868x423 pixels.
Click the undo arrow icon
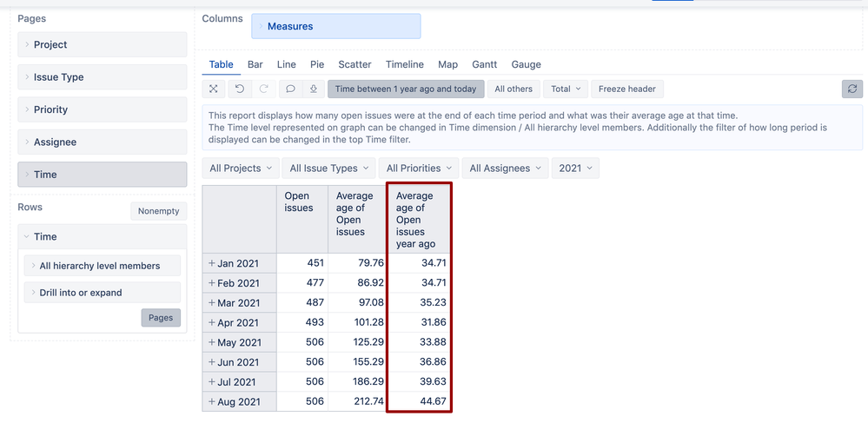click(240, 89)
